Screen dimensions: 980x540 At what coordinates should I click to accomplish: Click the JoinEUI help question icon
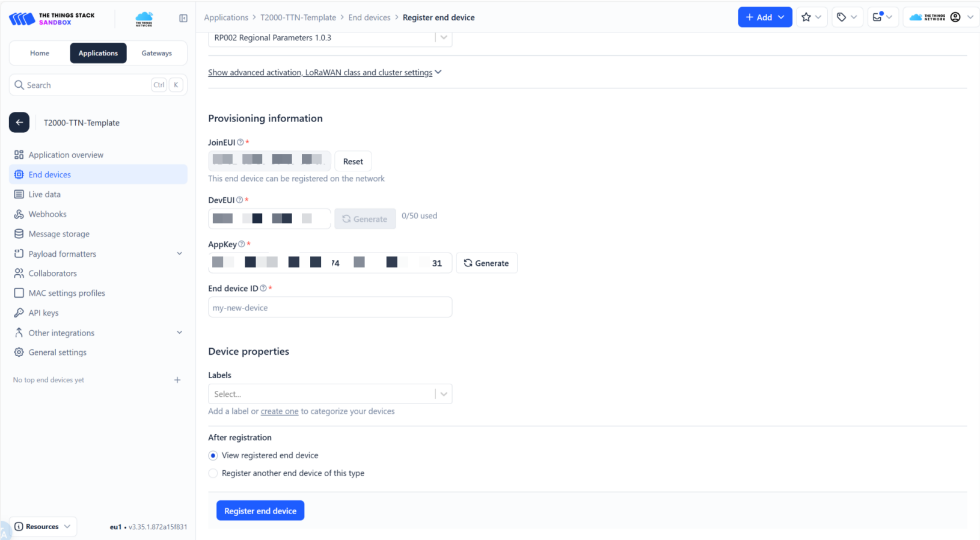pos(240,143)
